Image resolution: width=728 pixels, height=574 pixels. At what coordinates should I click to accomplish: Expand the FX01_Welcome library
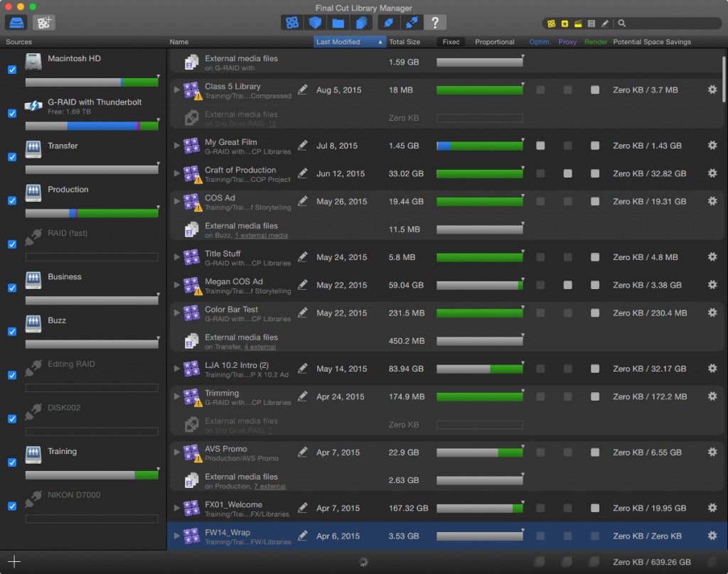tap(177, 508)
